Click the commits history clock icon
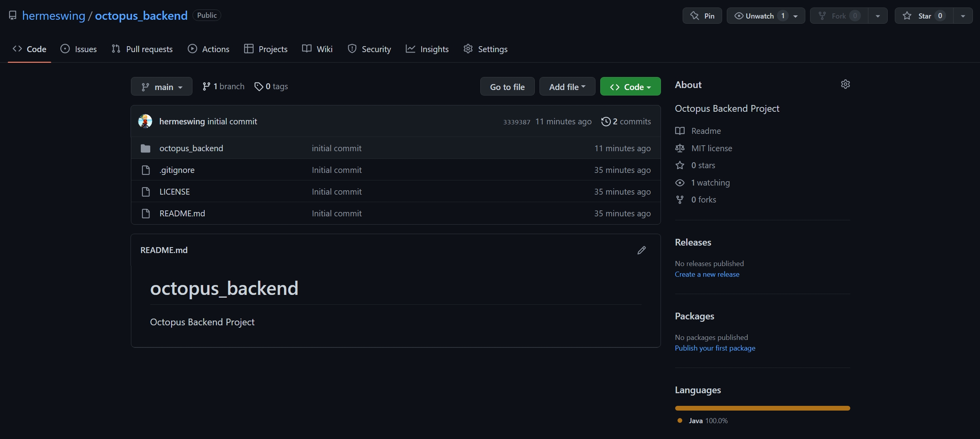The height and width of the screenshot is (439, 980). [x=606, y=122]
